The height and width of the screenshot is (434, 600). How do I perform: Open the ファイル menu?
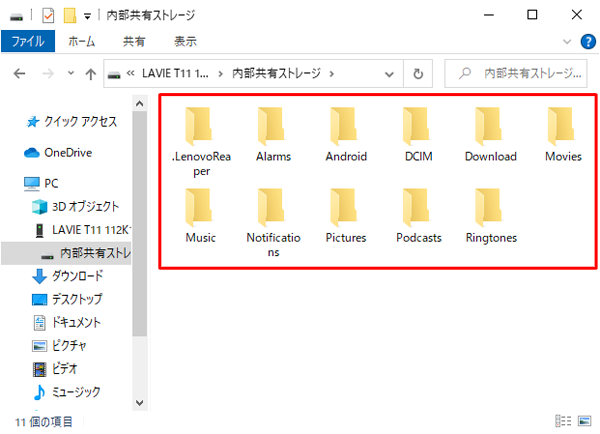[28, 41]
